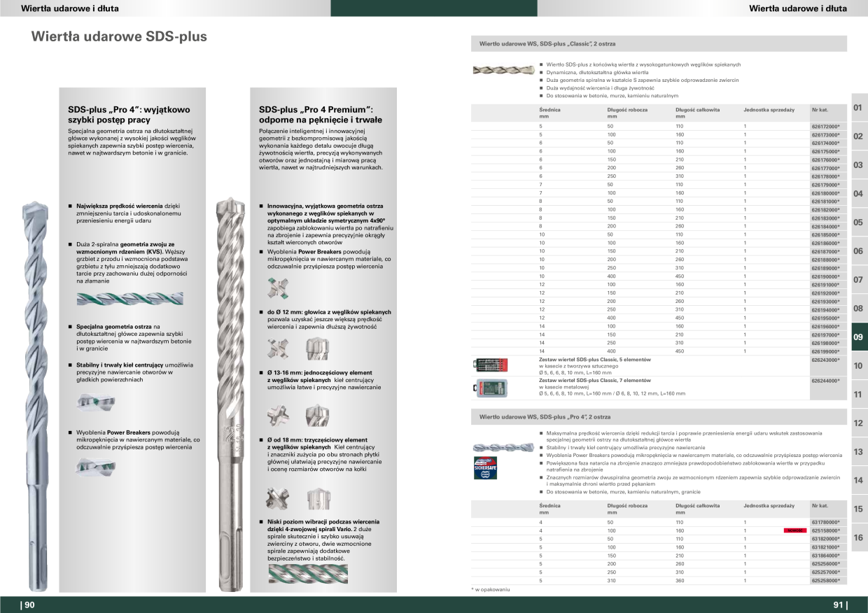
Task: Jump to chapter tab 07
Action: [x=859, y=280]
